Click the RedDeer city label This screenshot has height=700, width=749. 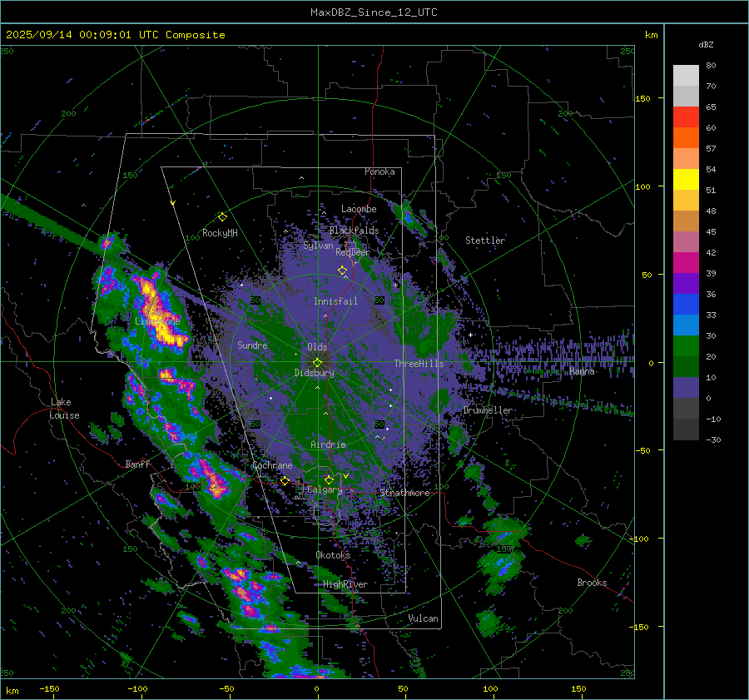353,252
